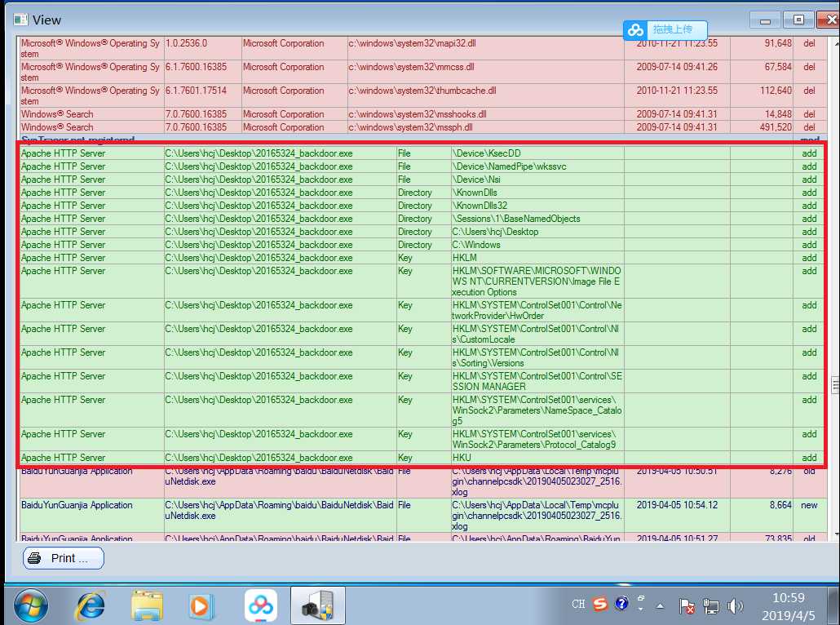Select the 2019-04-05 10:54.12 date cell
The height and width of the screenshot is (625, 840).
677,515
